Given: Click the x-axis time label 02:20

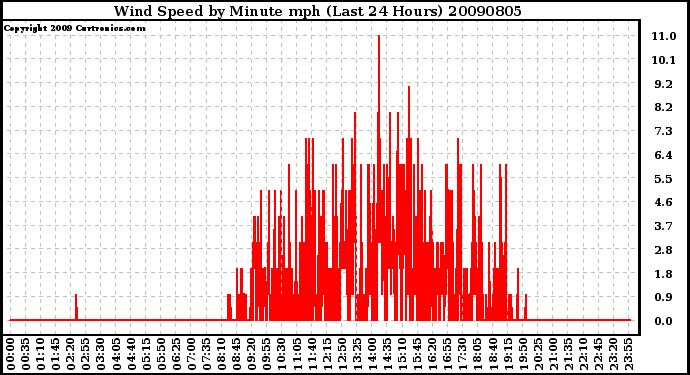Looking at the screenshot, I should click(71, 354).
